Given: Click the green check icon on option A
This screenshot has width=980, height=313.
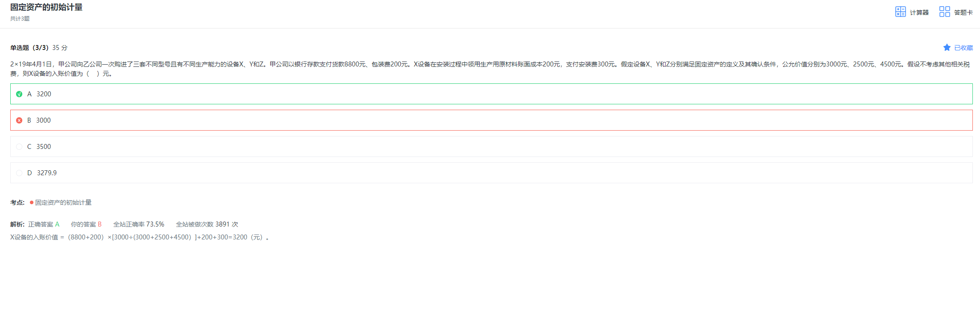Looking at the screenshot, I should pyautogui.click(x=19, y=94).
